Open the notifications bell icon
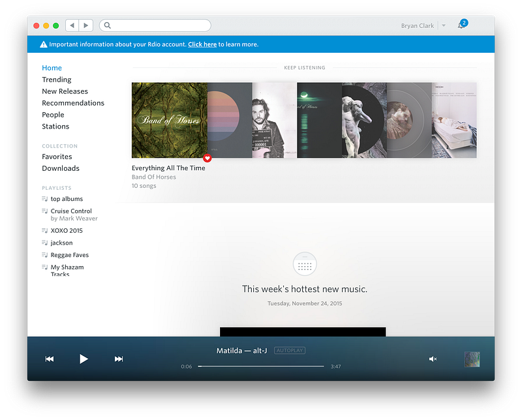The height and width of the screenshot is (420, 522). pyautogui.click(x=461, y=25)
